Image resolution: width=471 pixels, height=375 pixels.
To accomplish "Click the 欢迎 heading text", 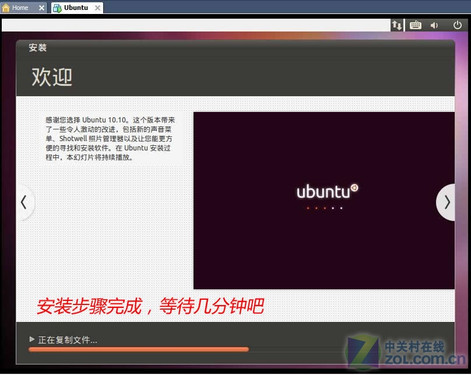I will (52, 77).
